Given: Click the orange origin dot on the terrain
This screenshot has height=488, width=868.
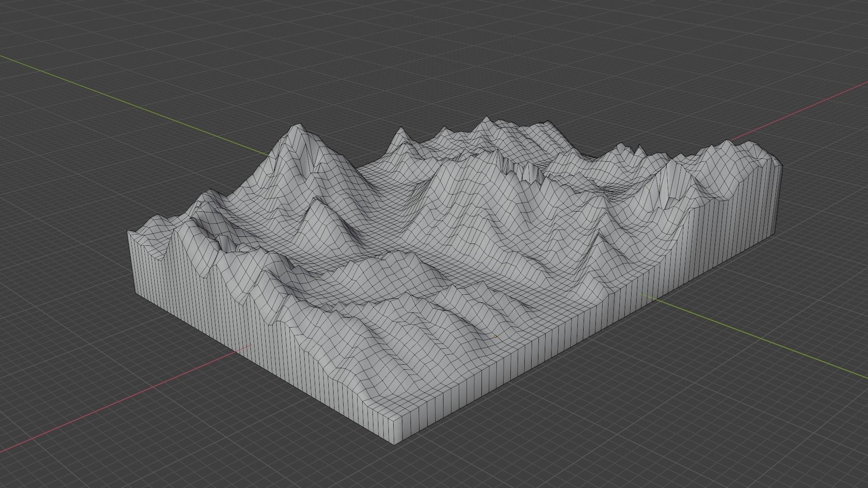Looking at the screenshot, I should (495, 336).
